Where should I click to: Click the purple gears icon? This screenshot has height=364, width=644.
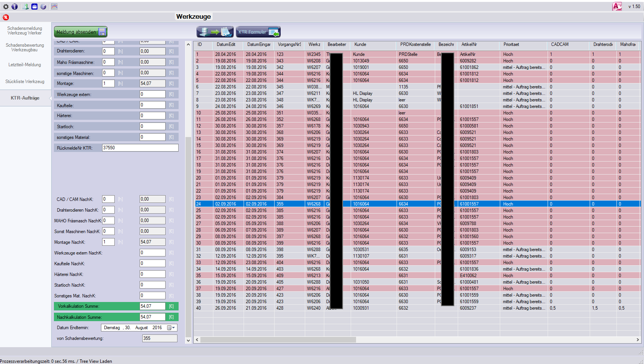[x=43, y=7]
